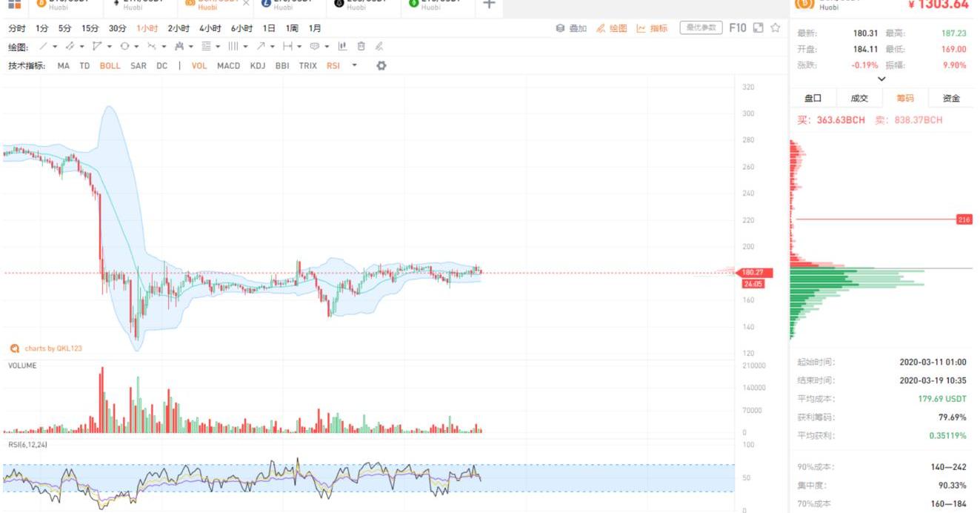Click the fullscreen expand chart icon
Image resolution: width=980 pixels, height=513 pixels.
click(x=758, y=28)
